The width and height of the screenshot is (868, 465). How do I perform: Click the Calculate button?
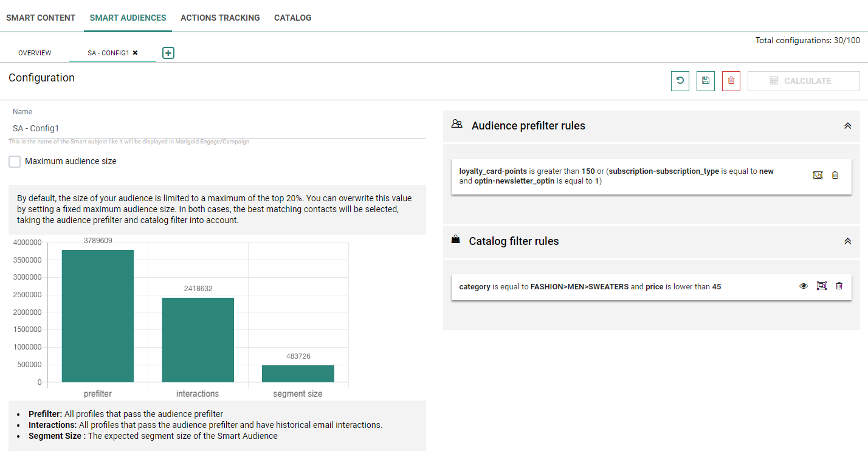tap(803, 81)
